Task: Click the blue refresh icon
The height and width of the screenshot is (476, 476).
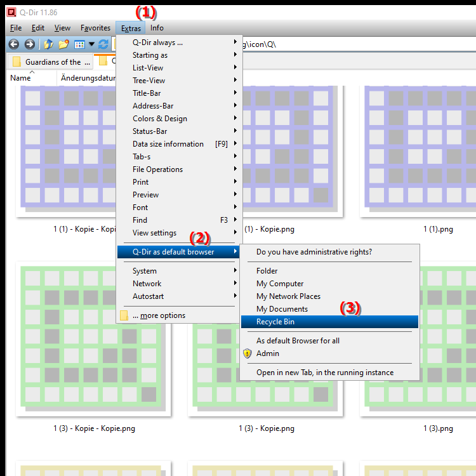Action: pyautogui.click(x=103, y=44)
